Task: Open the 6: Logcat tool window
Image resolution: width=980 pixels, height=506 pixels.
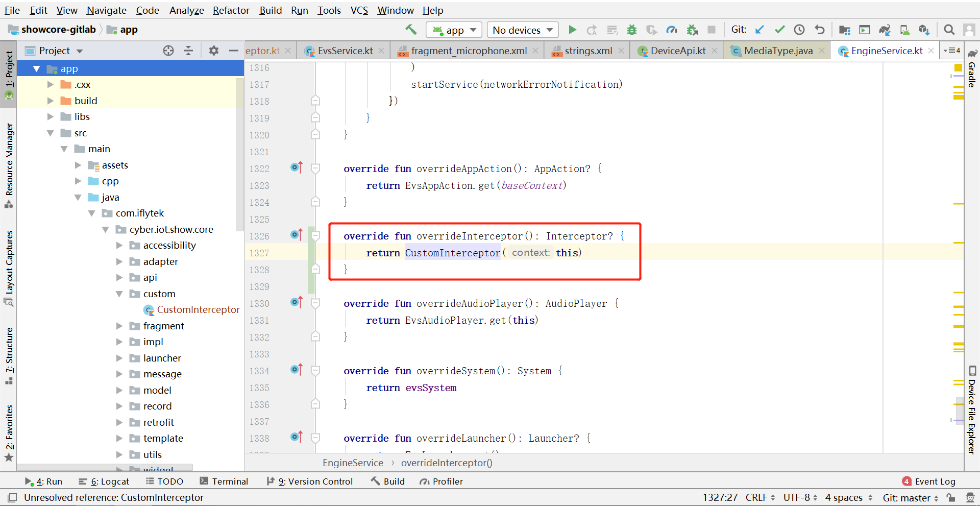Action: click(104, 481)
